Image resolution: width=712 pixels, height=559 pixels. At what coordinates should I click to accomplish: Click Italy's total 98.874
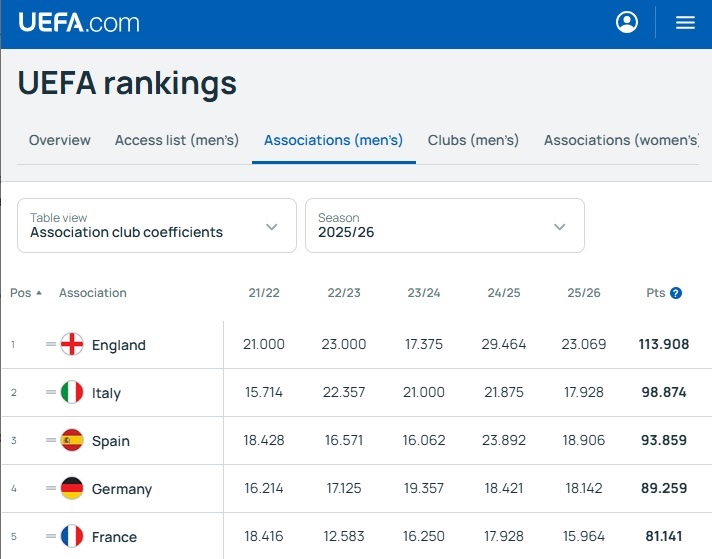[663, 392]
